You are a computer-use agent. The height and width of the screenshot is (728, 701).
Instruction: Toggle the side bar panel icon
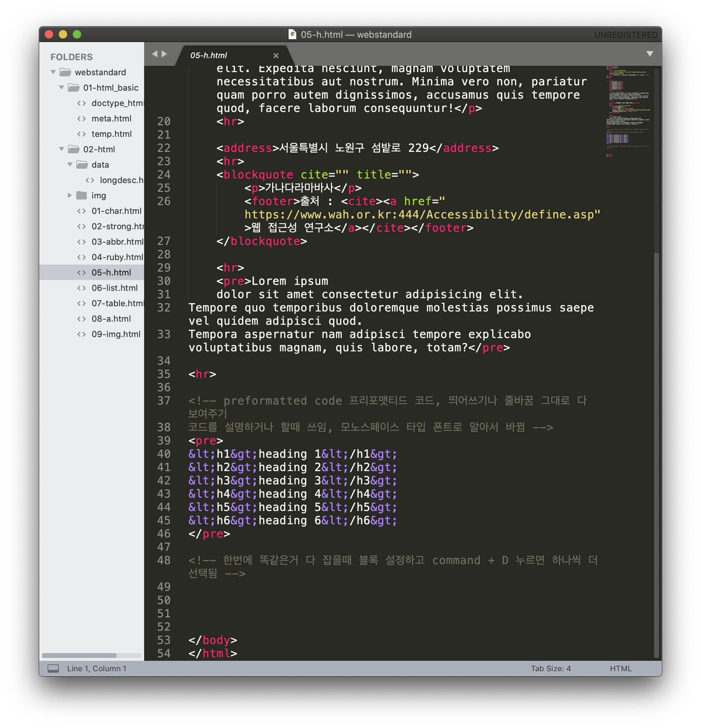53,668
